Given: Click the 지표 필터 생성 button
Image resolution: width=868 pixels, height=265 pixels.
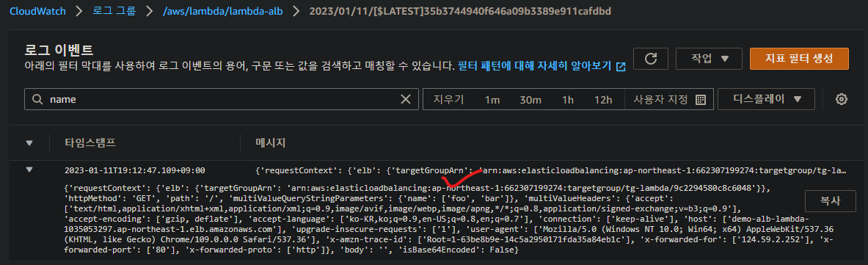Looking at the screenshot, I should tap(799, 58).
